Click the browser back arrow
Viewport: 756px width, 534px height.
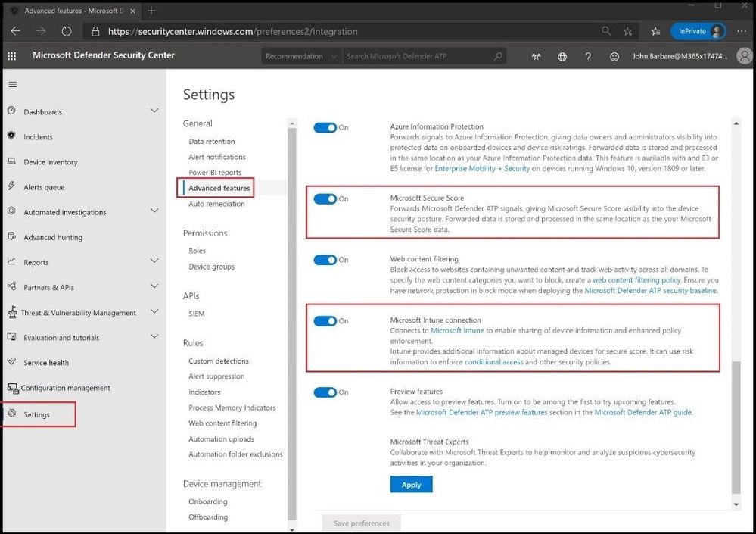coord(15,31)
